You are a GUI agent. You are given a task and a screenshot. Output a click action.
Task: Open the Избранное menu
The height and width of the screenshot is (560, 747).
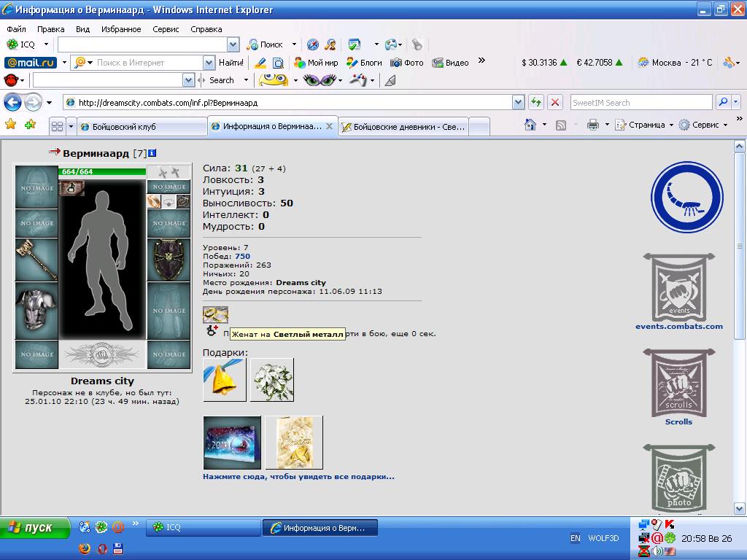point(121,29)
